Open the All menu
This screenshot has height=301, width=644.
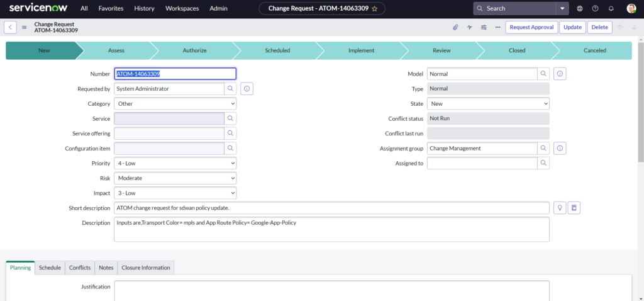click(84, 9)
